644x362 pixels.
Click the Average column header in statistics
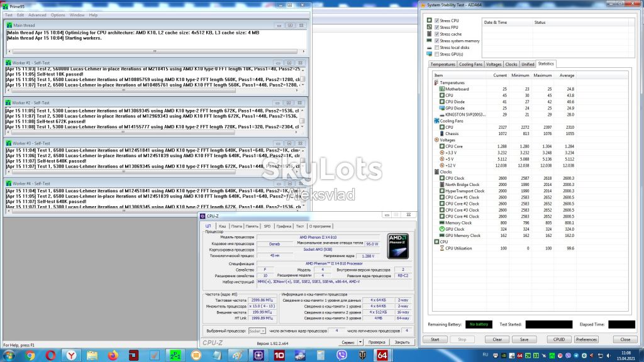tap(566, 75)
